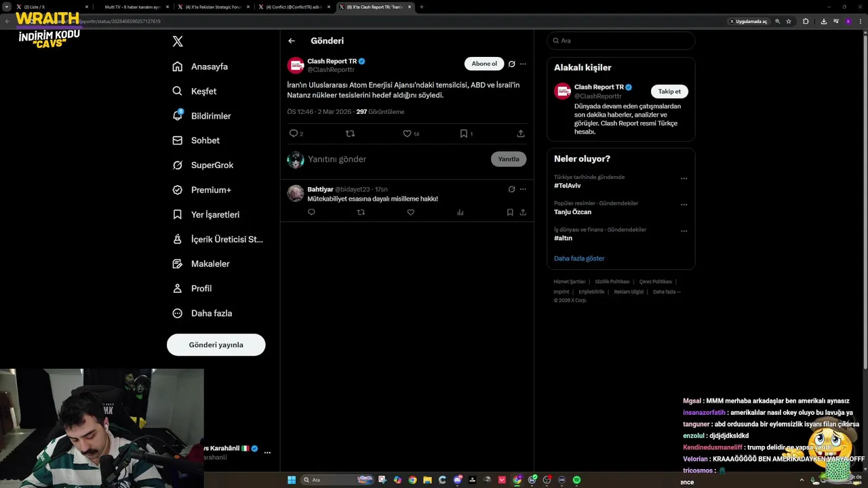Open Tanju Özcan trending topic

[572, 212]
